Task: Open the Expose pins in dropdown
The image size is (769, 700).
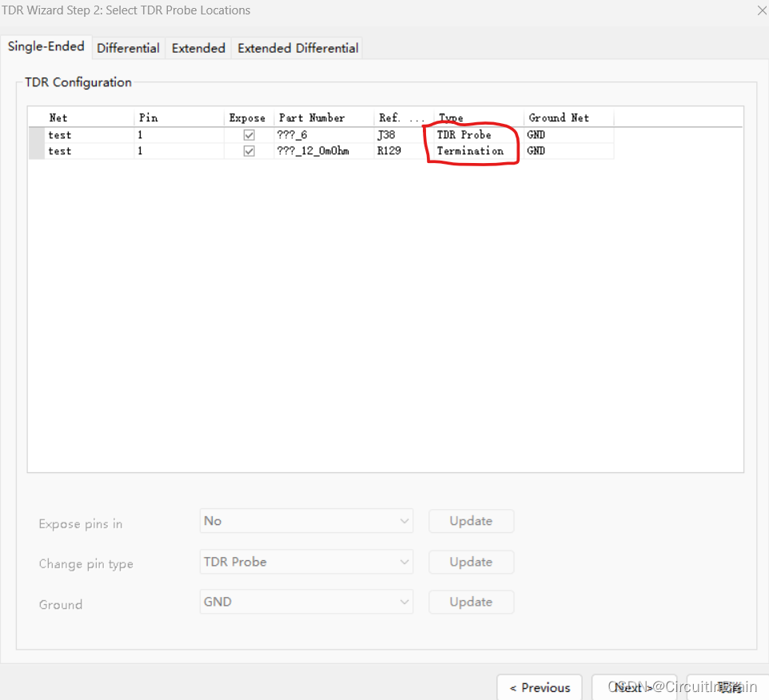Action: (x=306, y=521)
